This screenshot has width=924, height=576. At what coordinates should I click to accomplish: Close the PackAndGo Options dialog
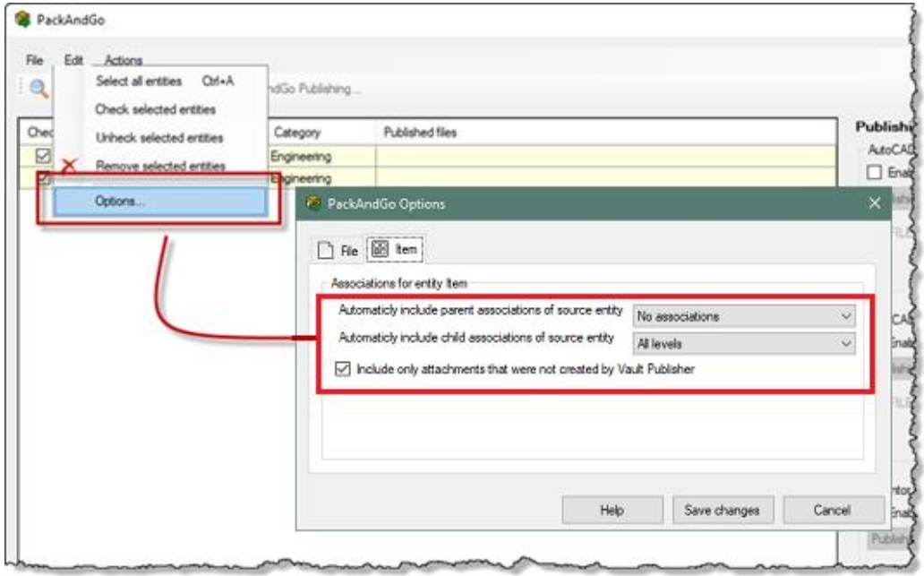tap(875, 204)
